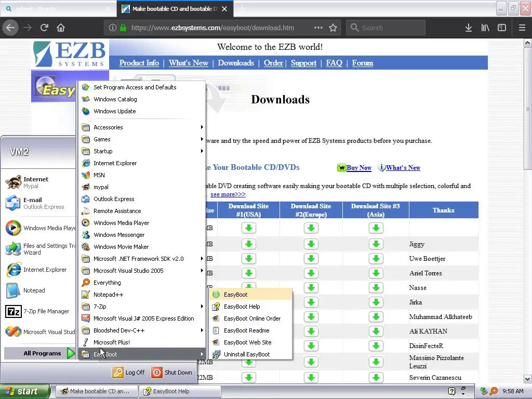The image size is (532, 399).
Task: Bookmark this page with star icon
Action: click(x=333, y=28)
